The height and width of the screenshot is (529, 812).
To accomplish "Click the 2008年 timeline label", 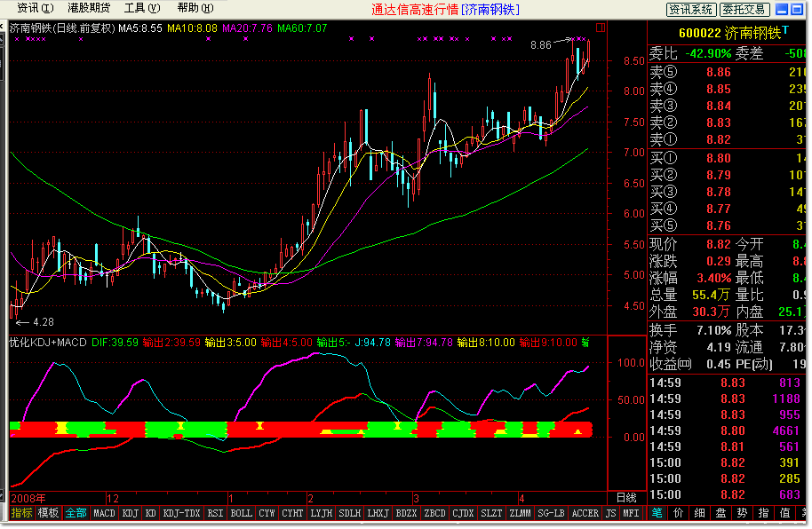I will (28, 499).
